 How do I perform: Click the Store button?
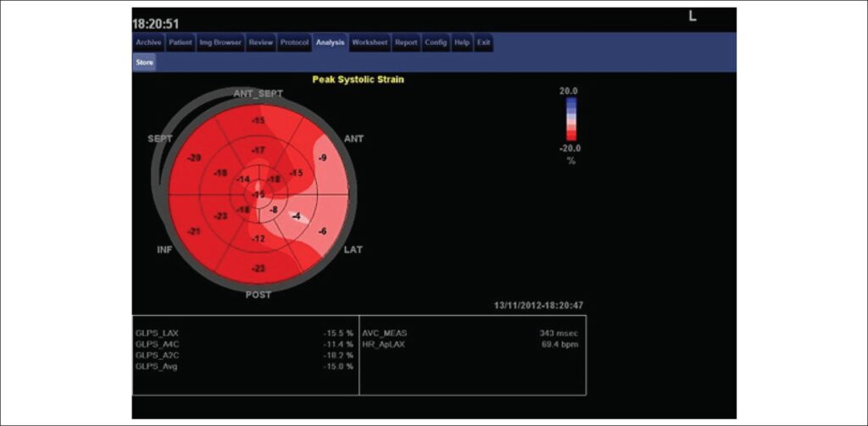tap(144, 63)
